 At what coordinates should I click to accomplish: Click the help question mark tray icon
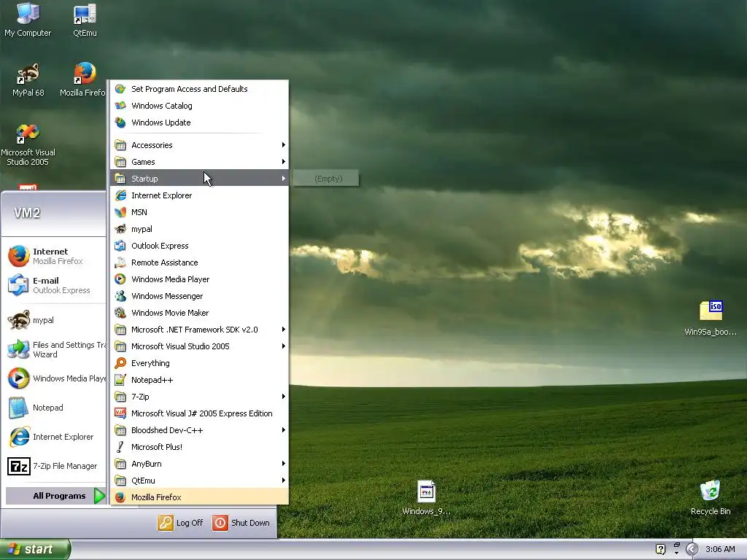point(660,549)
